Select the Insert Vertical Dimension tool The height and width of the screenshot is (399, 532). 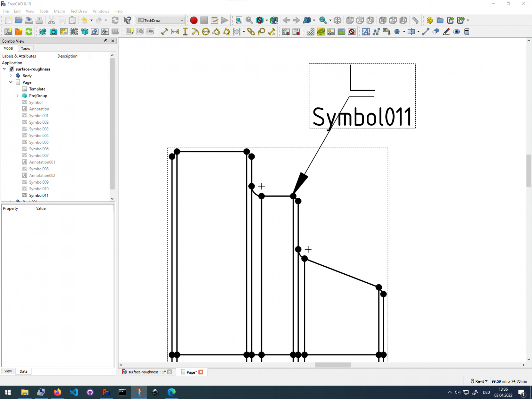(185, 32)
